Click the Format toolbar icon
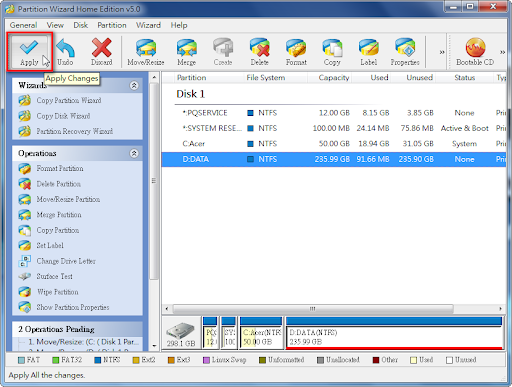This screenshot has height=387, width=512. [x=296, y=51]
